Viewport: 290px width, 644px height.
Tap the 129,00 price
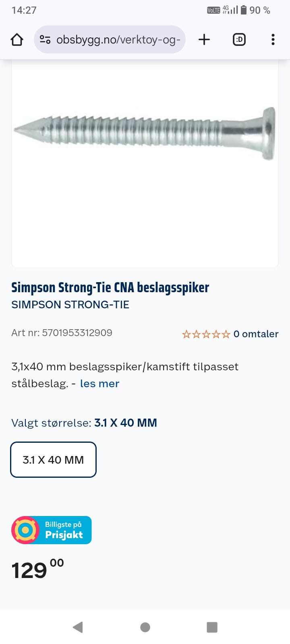pos(37,570)
